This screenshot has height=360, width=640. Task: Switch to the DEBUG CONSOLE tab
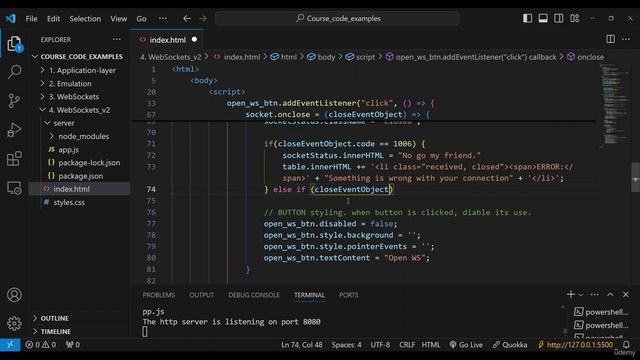254,295
